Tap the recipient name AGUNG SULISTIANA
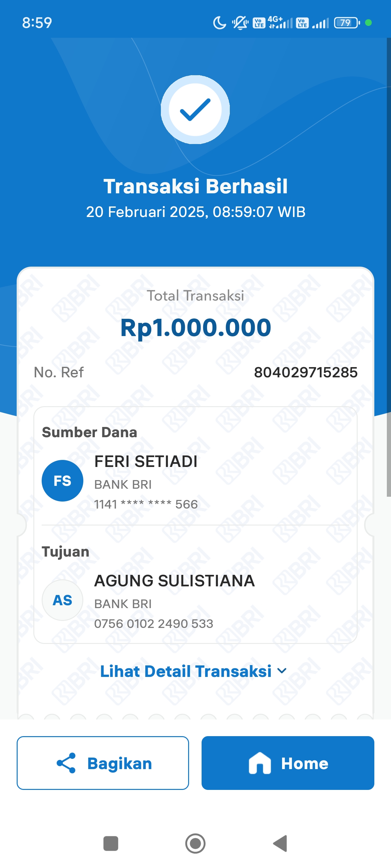The height and width of the screenshot is (868, 391). coord(174,581)
